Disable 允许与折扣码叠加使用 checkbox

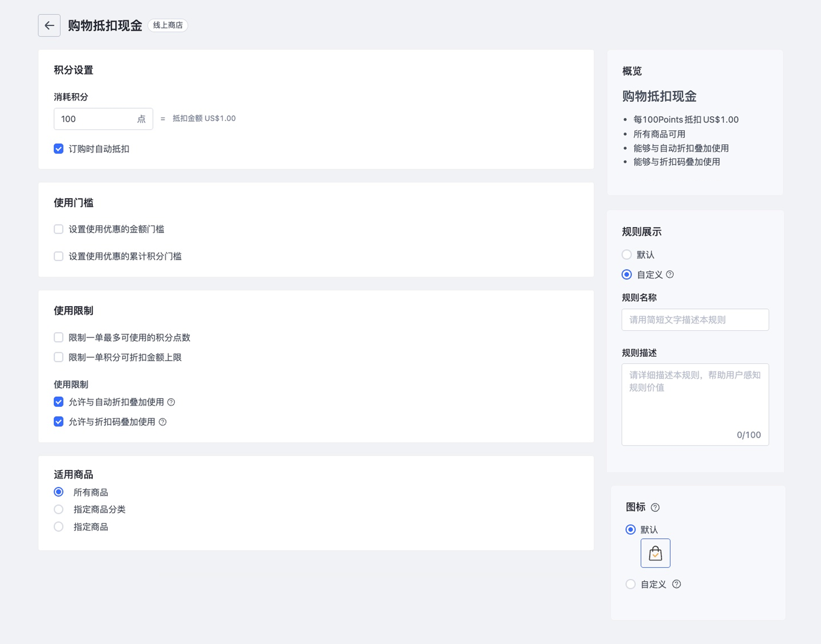click(x=58, y=421)
